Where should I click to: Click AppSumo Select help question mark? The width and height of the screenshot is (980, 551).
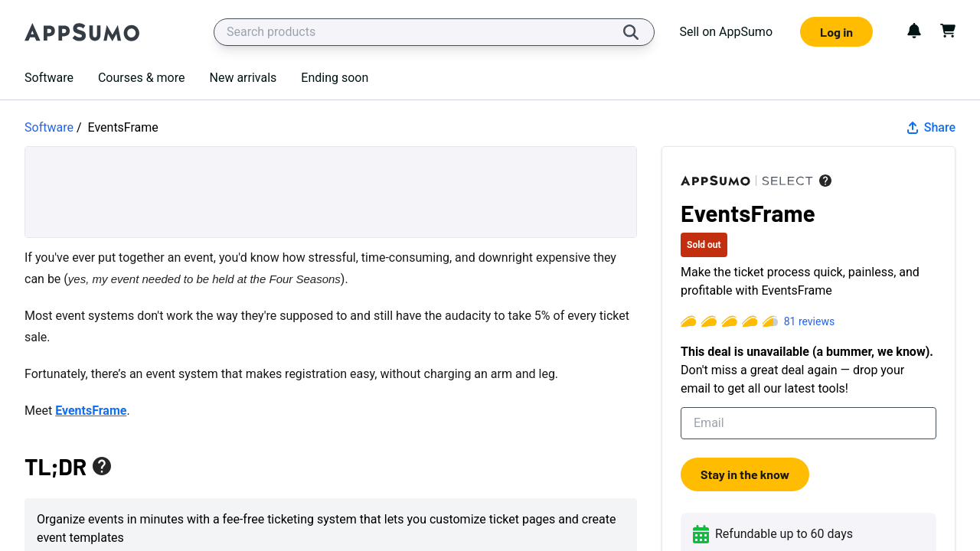(x=825, y=181)
